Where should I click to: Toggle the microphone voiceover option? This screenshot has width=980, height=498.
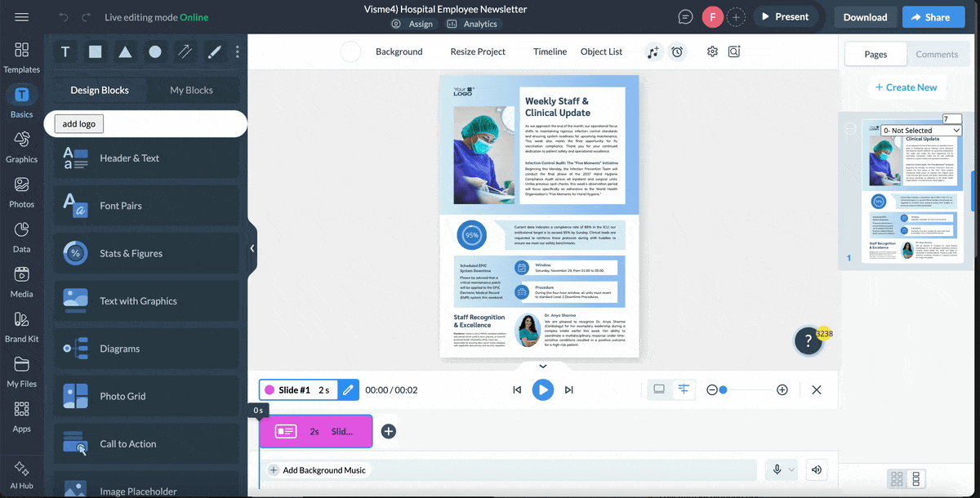click(x=776, y=469)
